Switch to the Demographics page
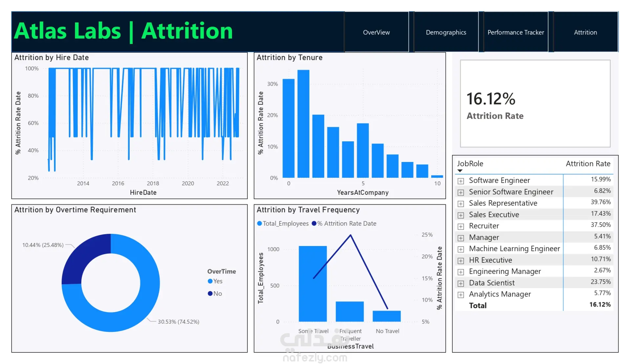The image size is (630, 364). click(x=446, y=32)
